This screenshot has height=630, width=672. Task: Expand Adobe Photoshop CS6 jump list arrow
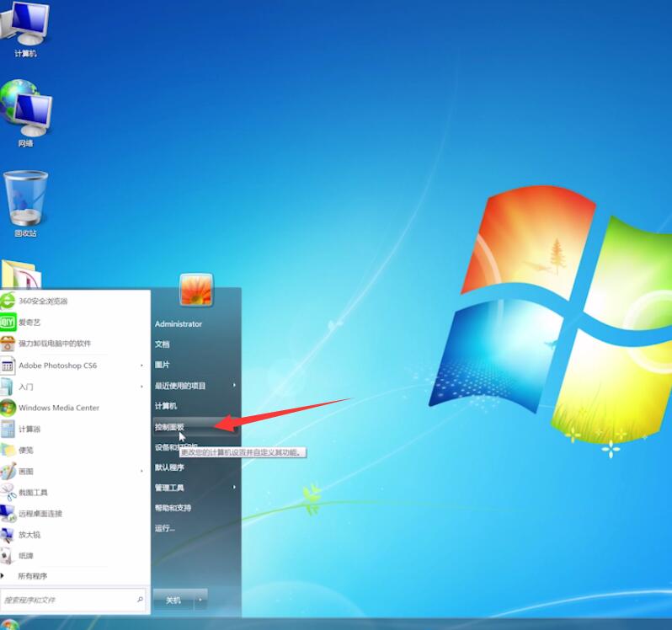click(141, 366)
